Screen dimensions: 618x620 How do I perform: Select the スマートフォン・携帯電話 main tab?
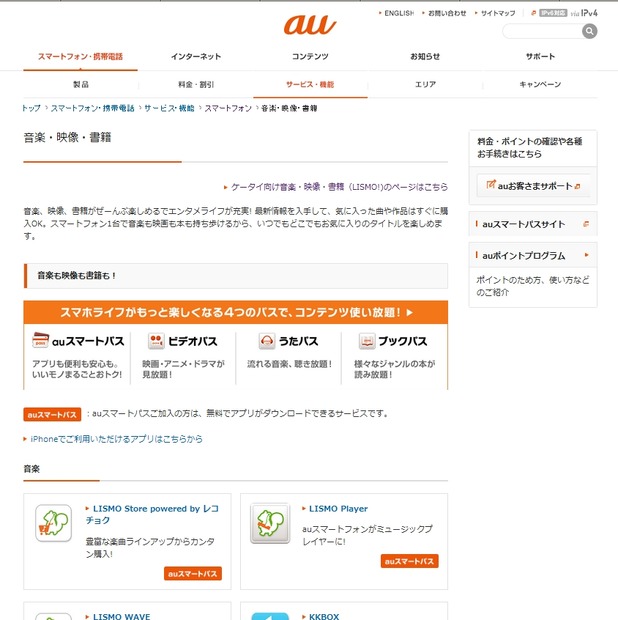[x=80, y=57]
